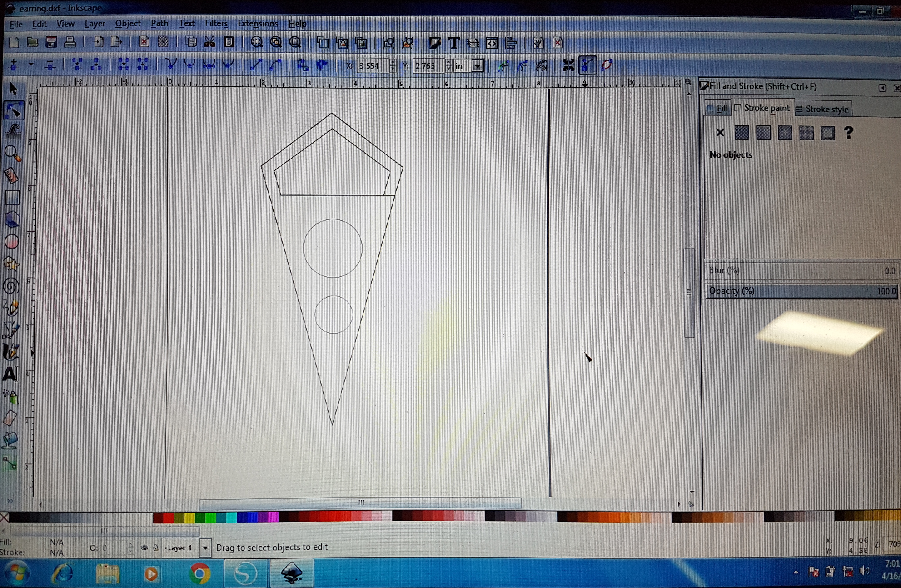901x588 pixels.
Task: Set Flat color paint option
Action: pyautogui.click(x=742, y=133)
